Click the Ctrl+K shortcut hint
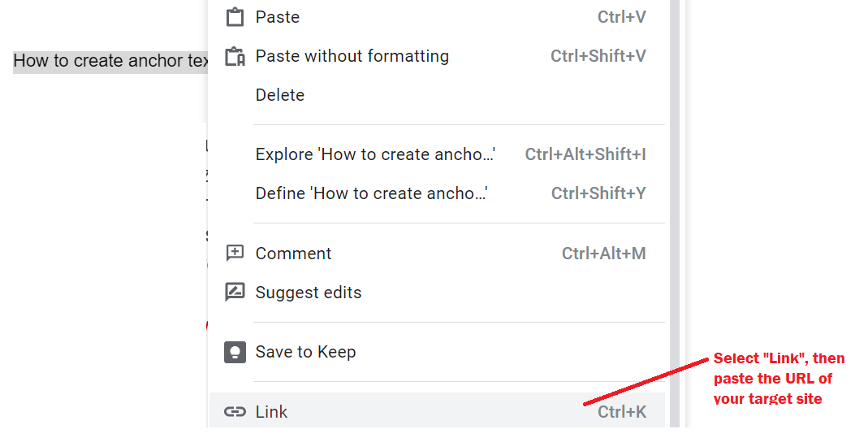 (x=622, y=411)
